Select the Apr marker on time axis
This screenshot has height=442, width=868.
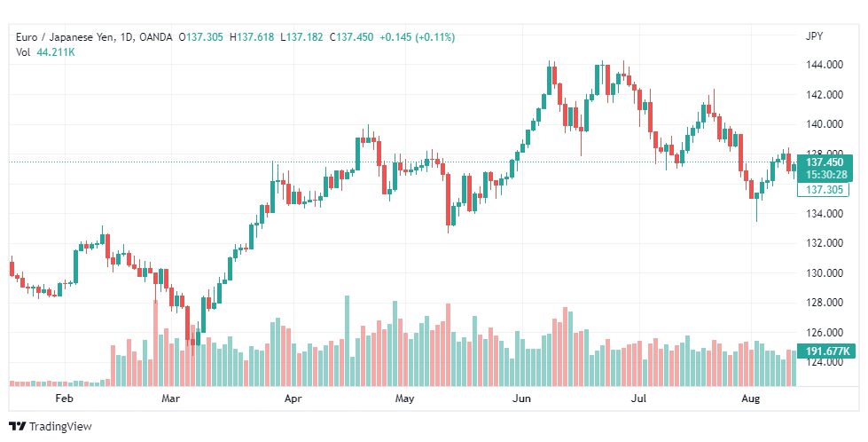click(293, 399)
